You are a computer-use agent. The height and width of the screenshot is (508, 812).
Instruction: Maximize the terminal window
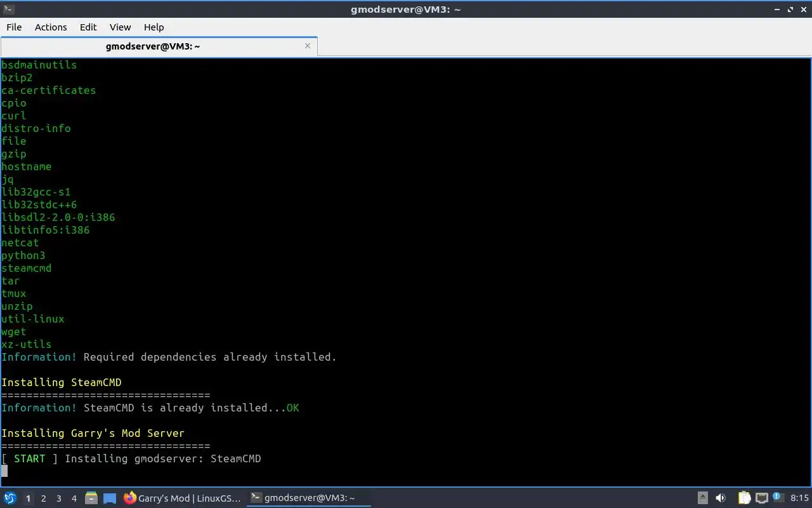coord(790,10)
